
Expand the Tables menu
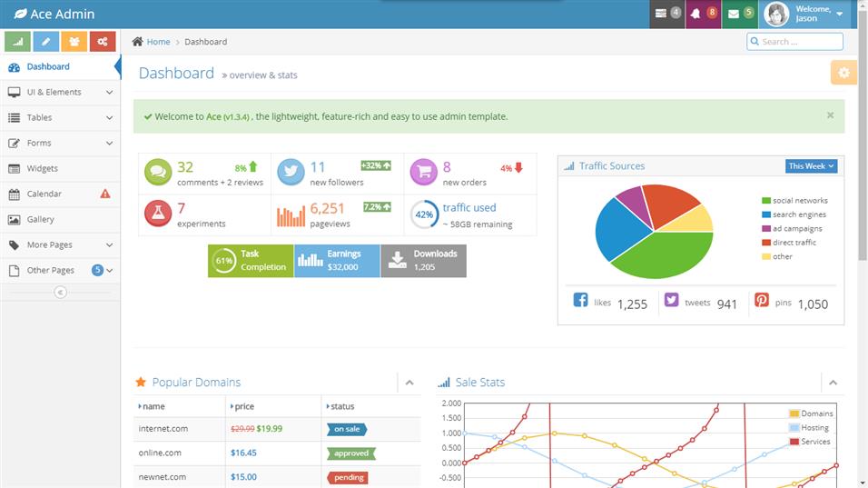60,117
